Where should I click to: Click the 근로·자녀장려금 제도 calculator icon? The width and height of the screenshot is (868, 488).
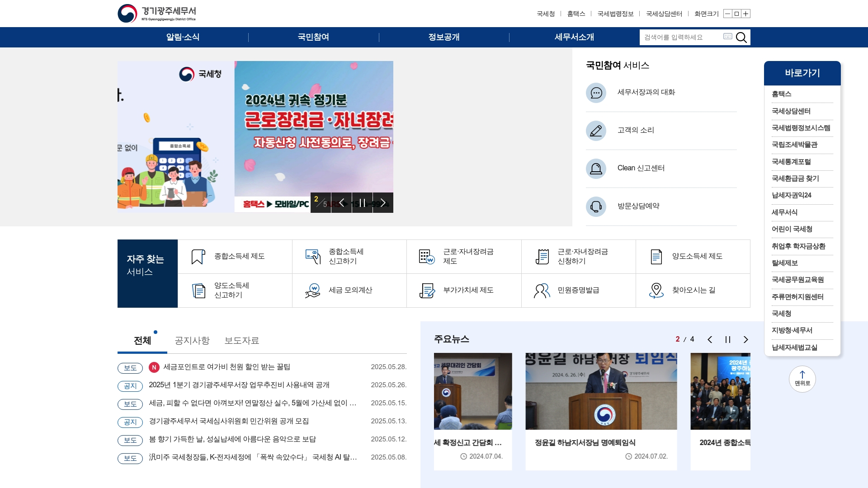point(427,257)
